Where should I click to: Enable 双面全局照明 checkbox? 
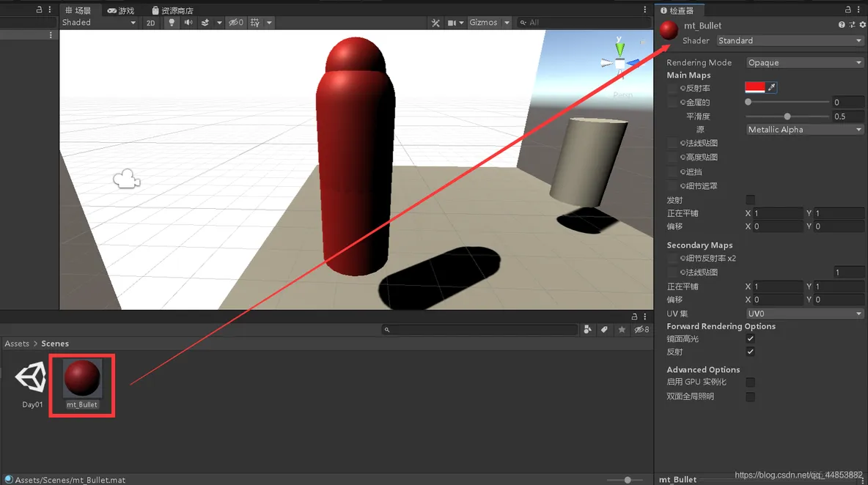point(751,396)
